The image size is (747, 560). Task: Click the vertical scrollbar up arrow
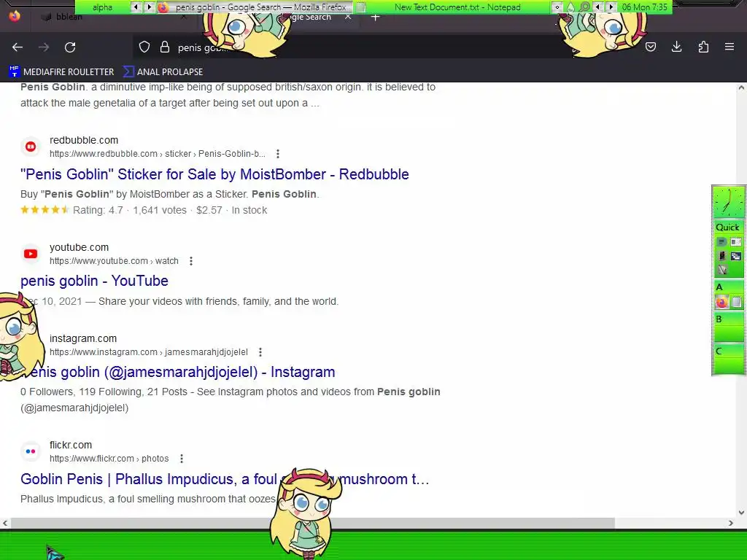(741, 87)
